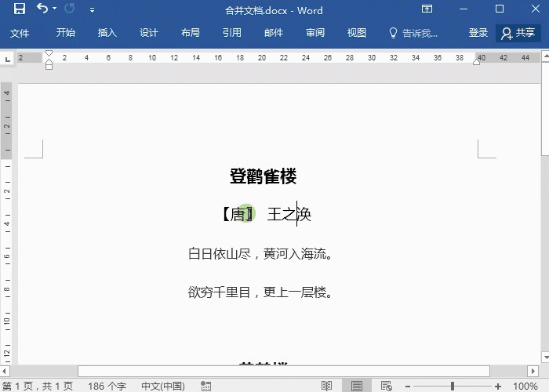Click the 告诉我 lightbulb search box
Image resolution: width=549 pixels, height=392 pixels.
(x=413, y=33)
